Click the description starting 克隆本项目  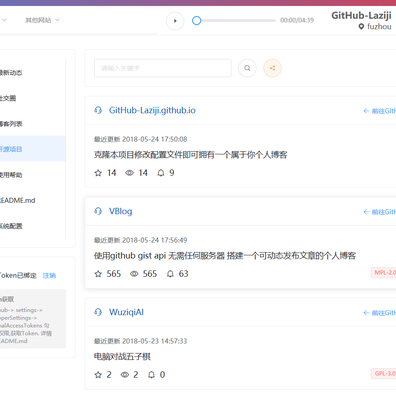[x=191, y=155]
